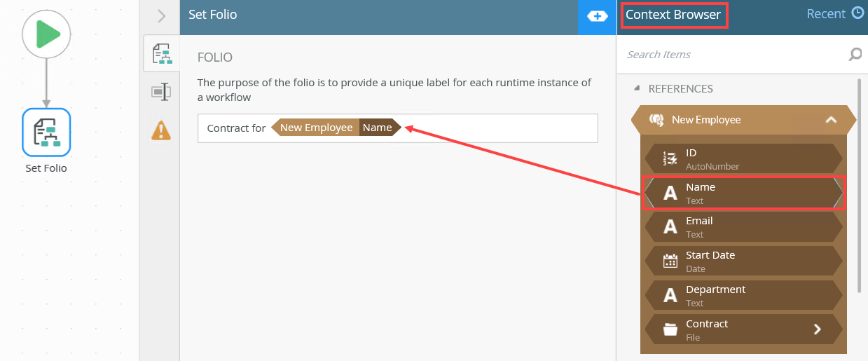Collapse the New Employee reference
The height and width of the screenshot is (361, 868).
pos(831,120)
